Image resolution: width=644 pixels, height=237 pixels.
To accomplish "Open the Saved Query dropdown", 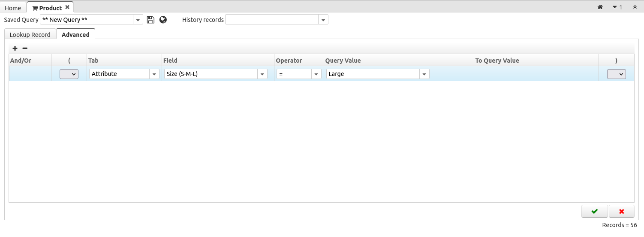I will [x=138, y=20].
